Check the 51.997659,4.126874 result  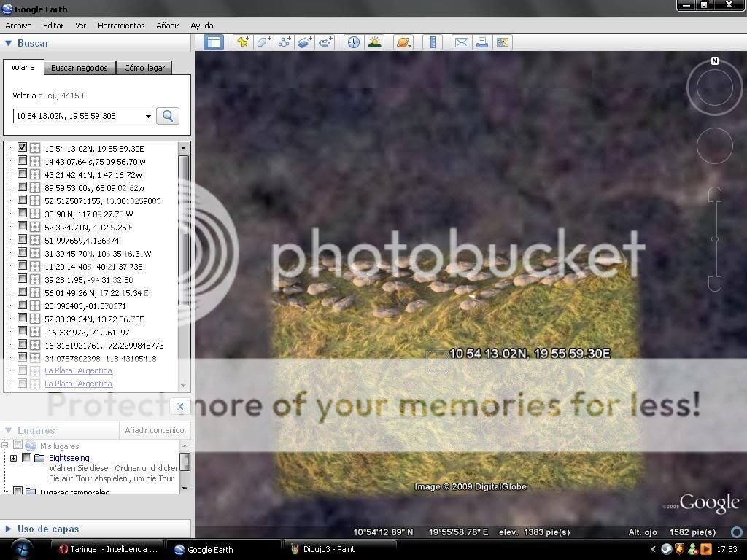pos(22,239)
